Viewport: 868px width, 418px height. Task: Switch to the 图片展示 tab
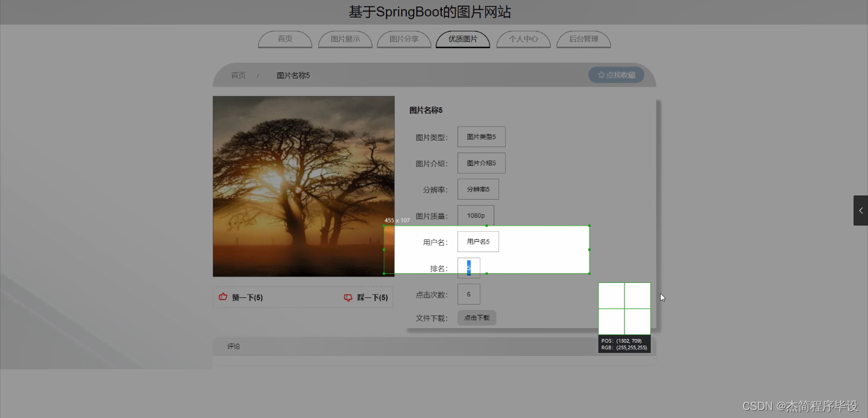(x=345, y=39)
